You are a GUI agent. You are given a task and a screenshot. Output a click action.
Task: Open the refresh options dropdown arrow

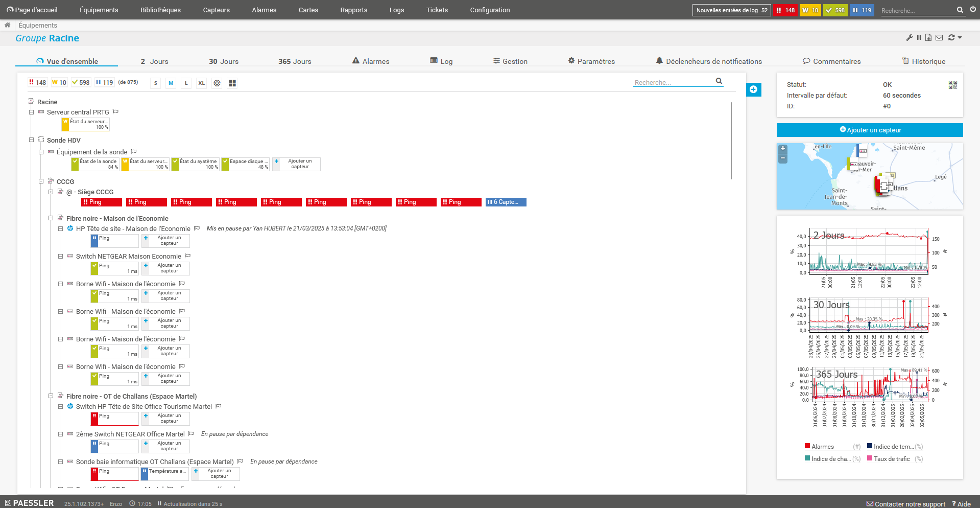coord(960,38)
